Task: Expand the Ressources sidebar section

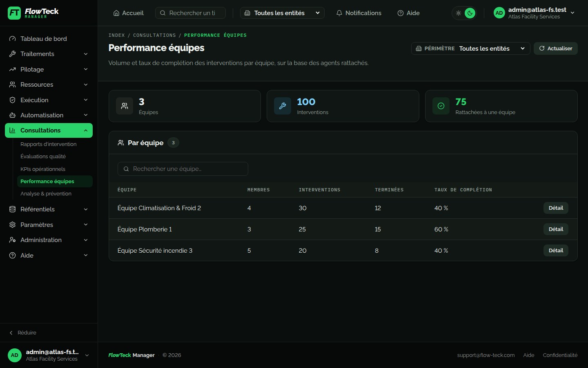Action: point(49,85)
